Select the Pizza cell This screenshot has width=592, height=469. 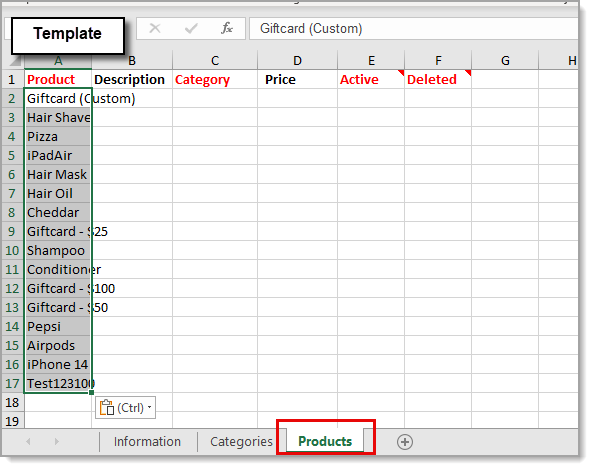pos(58,136)
